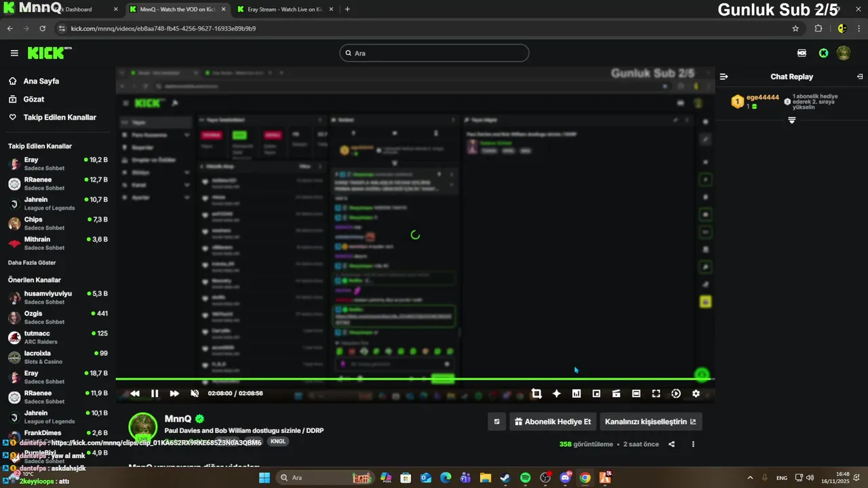Image resolution: width=868 pixels, height=488 pixels.
Task: Open Discord from the taskbar
Action: pos(566,478)
